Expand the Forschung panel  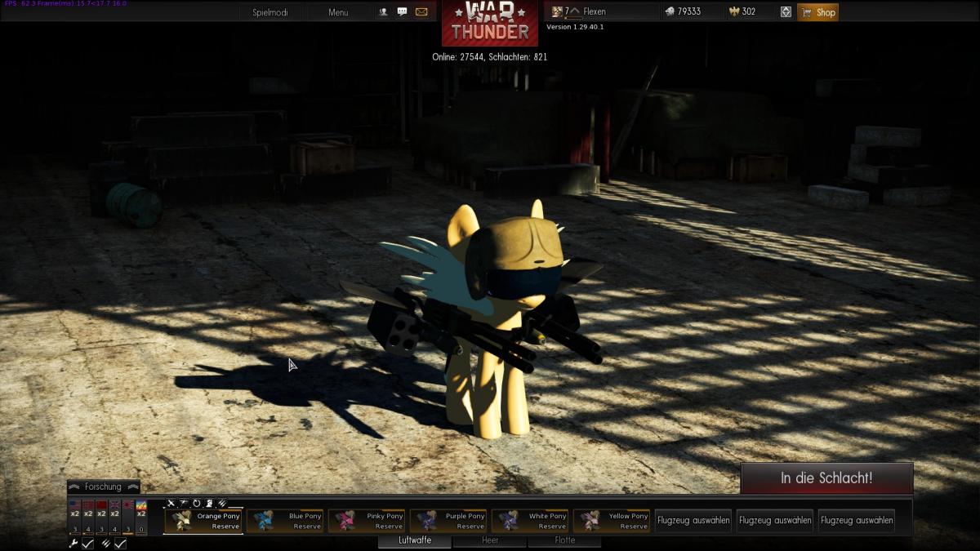(x=103, y=487)
